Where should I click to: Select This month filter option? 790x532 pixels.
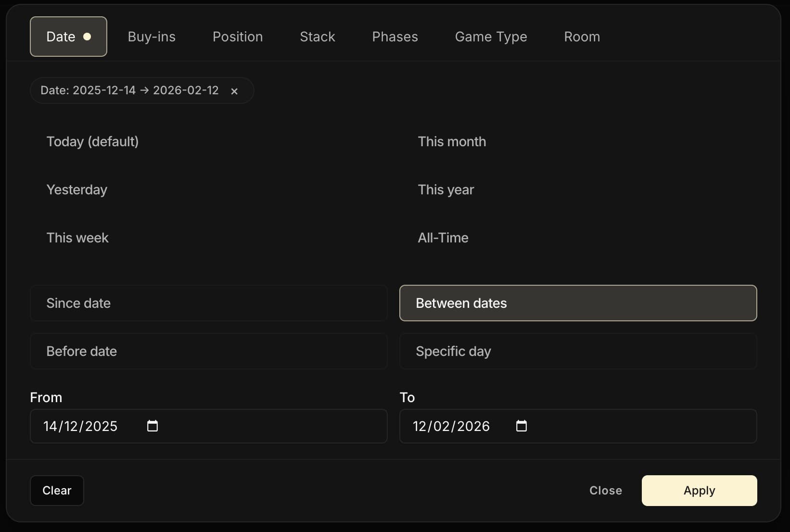[x=452, y=141]
